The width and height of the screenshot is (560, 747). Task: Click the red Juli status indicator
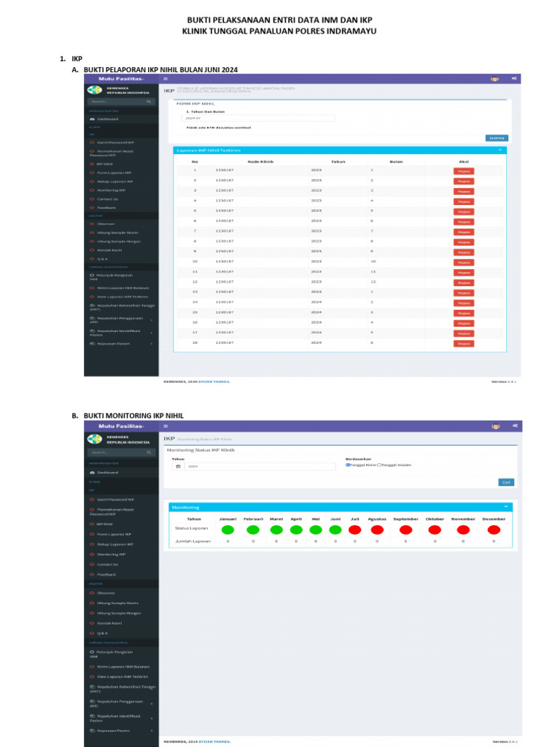tap(355, 530)
